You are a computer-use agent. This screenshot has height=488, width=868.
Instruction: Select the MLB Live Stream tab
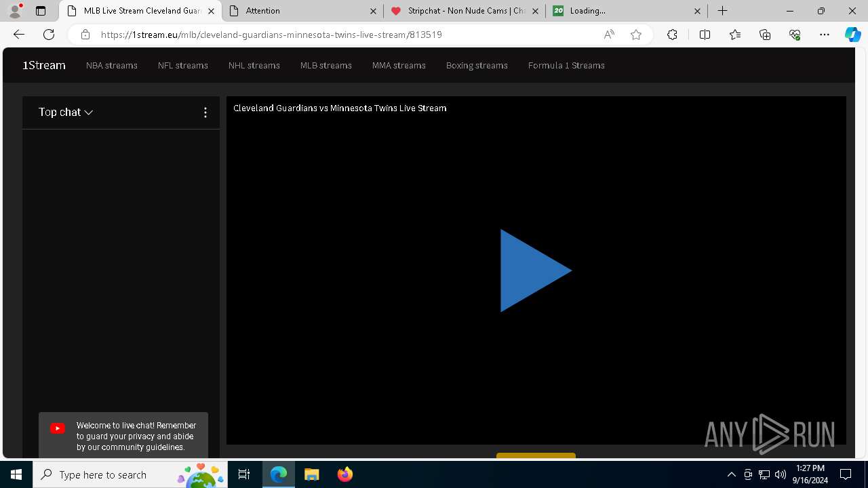coord(140,11)
